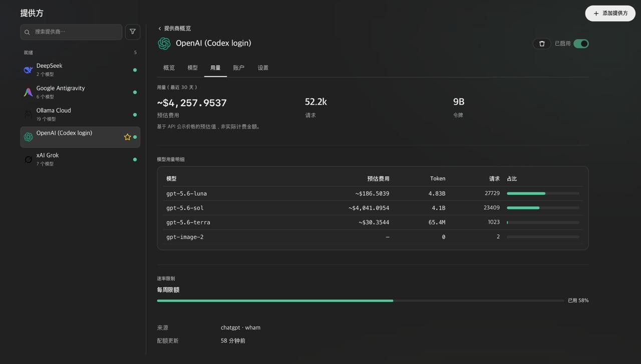Click the 就绪 section label in sidebar

click(29, 53)
